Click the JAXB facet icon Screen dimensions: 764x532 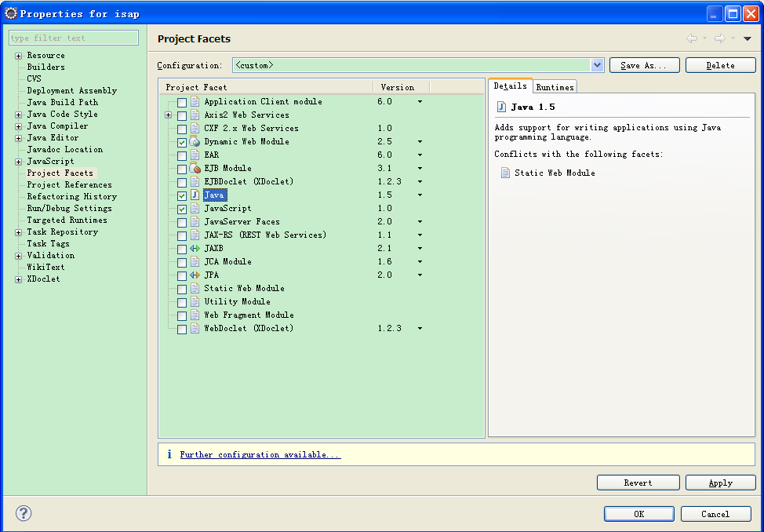(195, 249)
